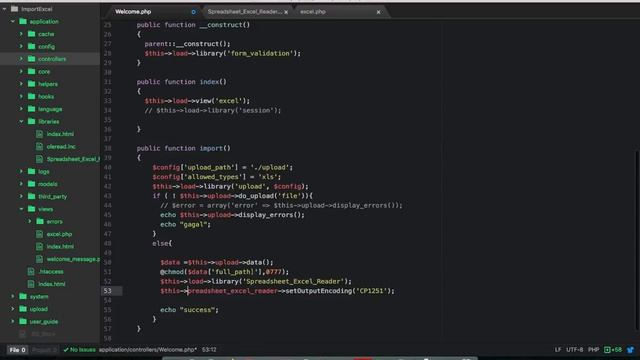
Task: Click the File 0 linter button
Action: click(x=18, y=350)
